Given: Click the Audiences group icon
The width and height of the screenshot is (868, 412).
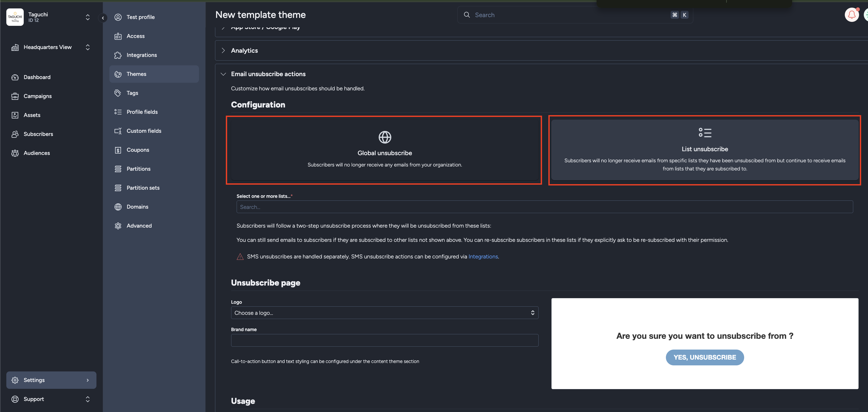Looking at the screenshot, I should pyautogui.click(x=15, y=153).
